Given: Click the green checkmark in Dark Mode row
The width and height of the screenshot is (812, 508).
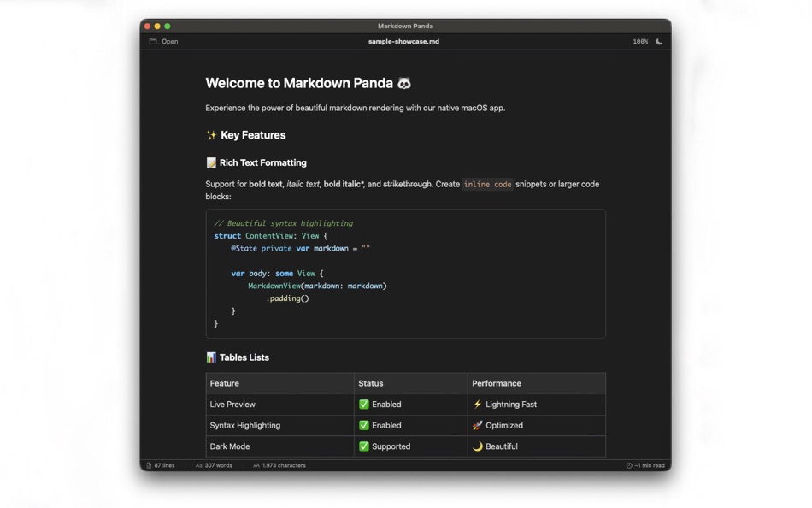Looking at the screenshot, I should tap(364, 446).
